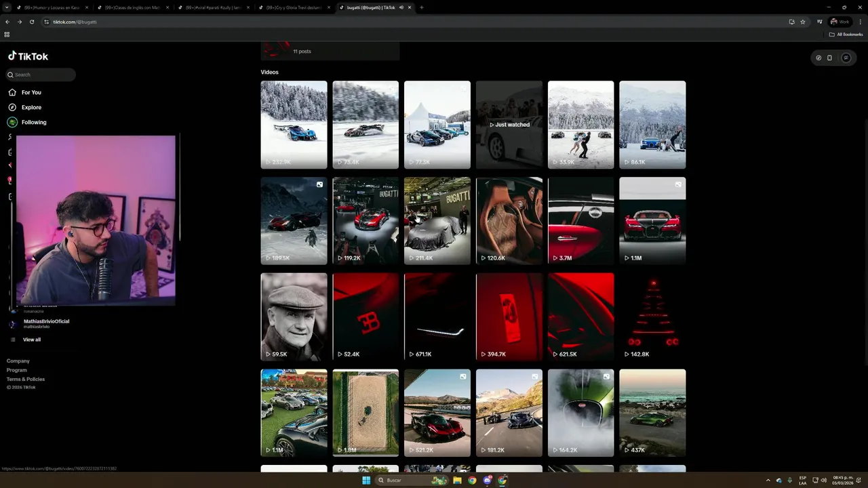Go back in browser history
Image resolution: width=868 pixels, height=488 pixels.
[7, 22]
